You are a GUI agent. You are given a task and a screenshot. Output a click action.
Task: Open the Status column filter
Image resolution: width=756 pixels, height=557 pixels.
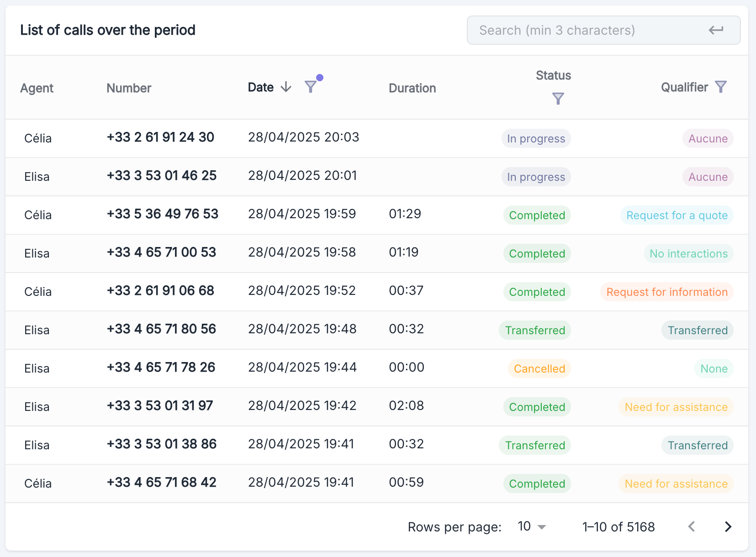click(x=558, y=98)
